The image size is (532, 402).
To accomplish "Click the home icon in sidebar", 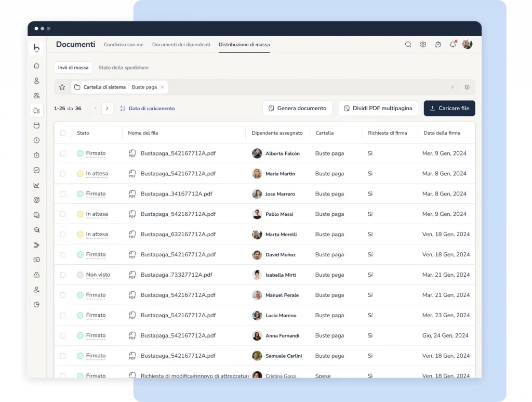I will (36, 66).
